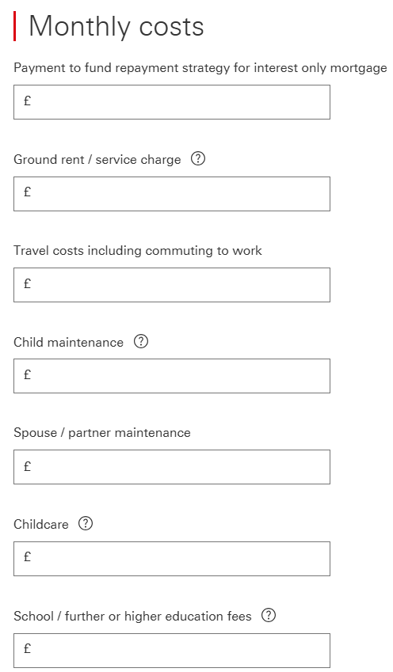Viewport: 393px width, 672px height.
Task: Open help icon for School education fees
Action: click(x=269, y=615)
